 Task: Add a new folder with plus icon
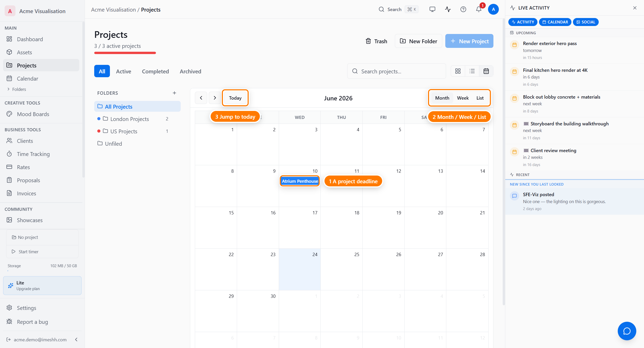[x=175, y=93]
